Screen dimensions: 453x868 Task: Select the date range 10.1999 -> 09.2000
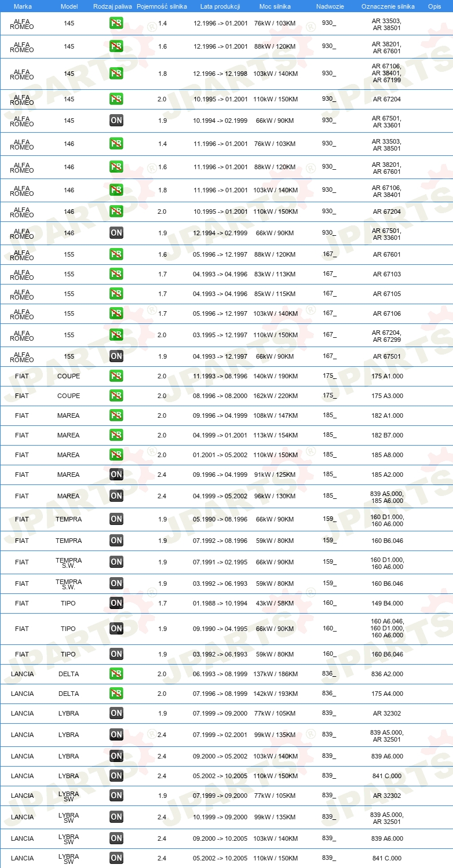(221, 817)
